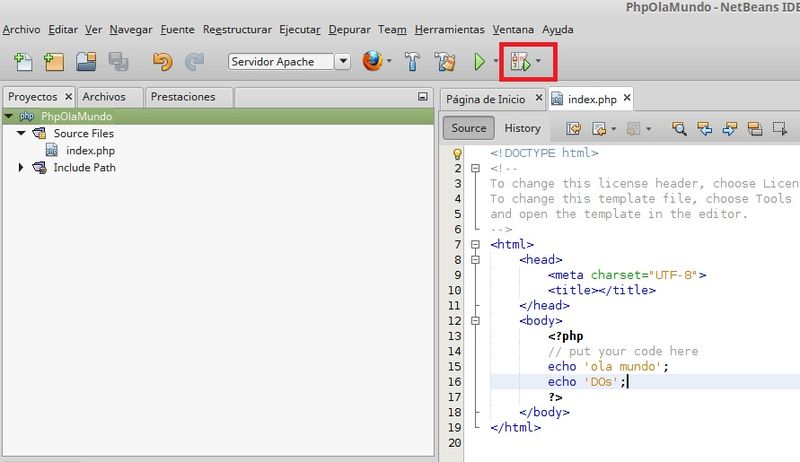The image size is (800, 462).
Task: Undo the last edit using the toolbar
Action: pyautogui.click(x=163, y=62)
